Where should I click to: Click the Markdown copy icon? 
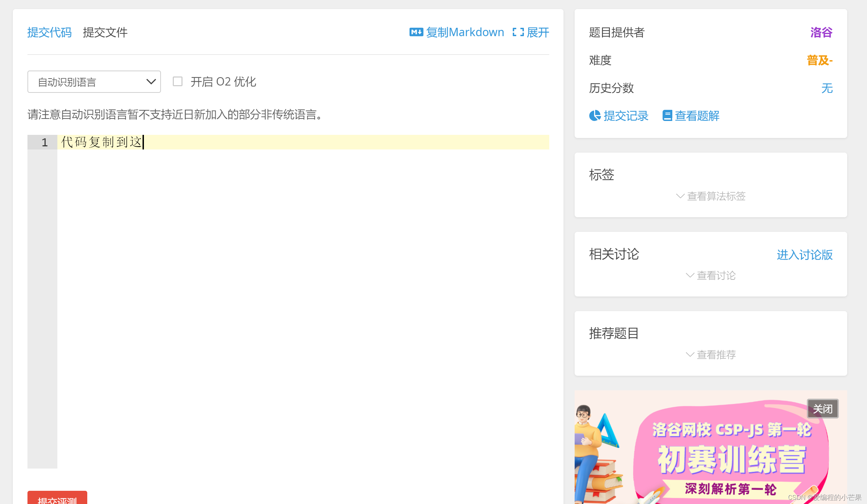pos(416,32)
